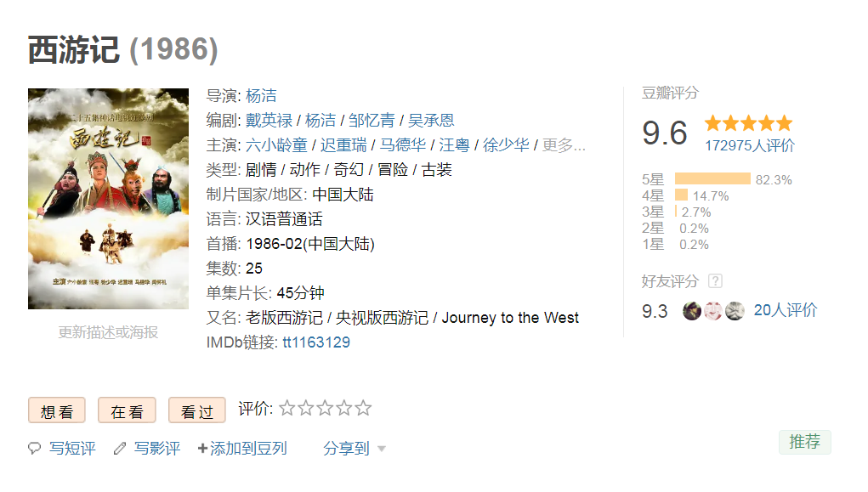
Task: Expand the cast list via 更多...
Action: pyautogui.click(x=564, y=145)
